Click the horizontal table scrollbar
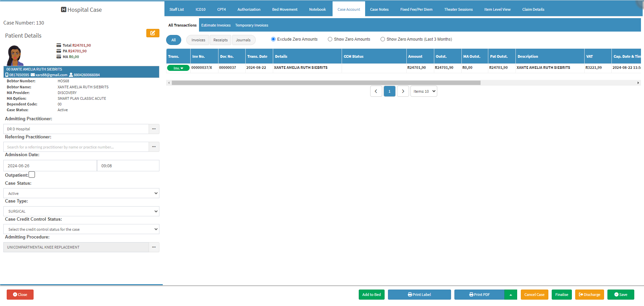 click(326, 83)
